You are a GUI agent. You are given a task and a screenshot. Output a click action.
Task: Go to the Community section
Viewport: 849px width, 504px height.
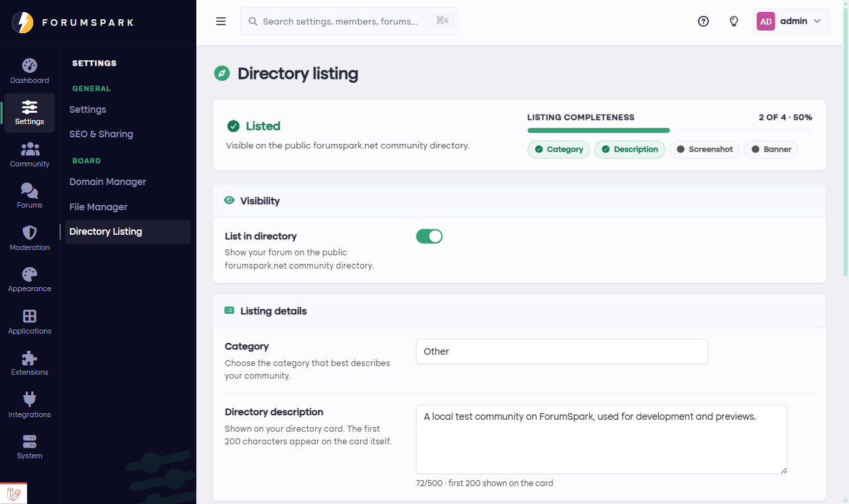[29, 155]
